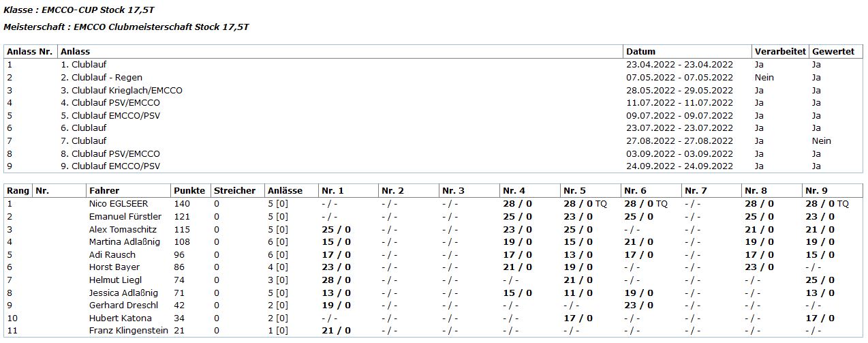Click event '7. Clublauf'
Screen dimensions: 868x343
pos(84,140)
